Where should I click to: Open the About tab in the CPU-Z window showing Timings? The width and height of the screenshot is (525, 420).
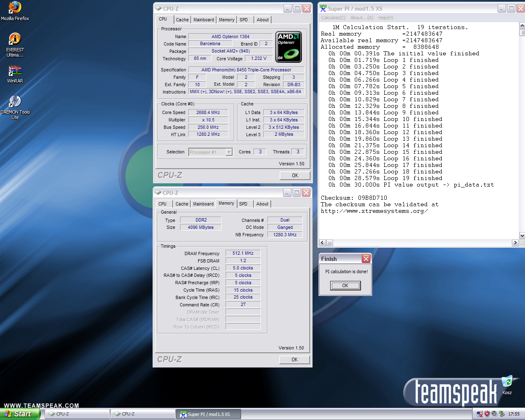pos(262,204)
